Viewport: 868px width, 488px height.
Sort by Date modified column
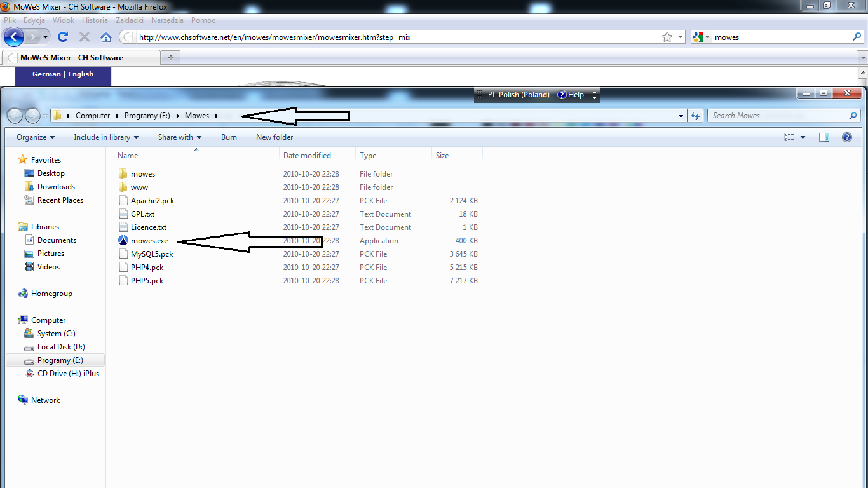[318, 156]
